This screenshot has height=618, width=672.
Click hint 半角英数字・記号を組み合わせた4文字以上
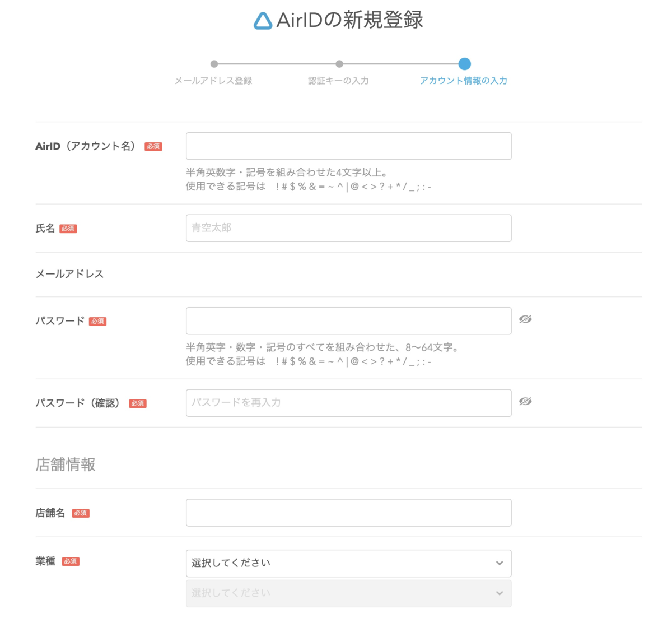287,173
